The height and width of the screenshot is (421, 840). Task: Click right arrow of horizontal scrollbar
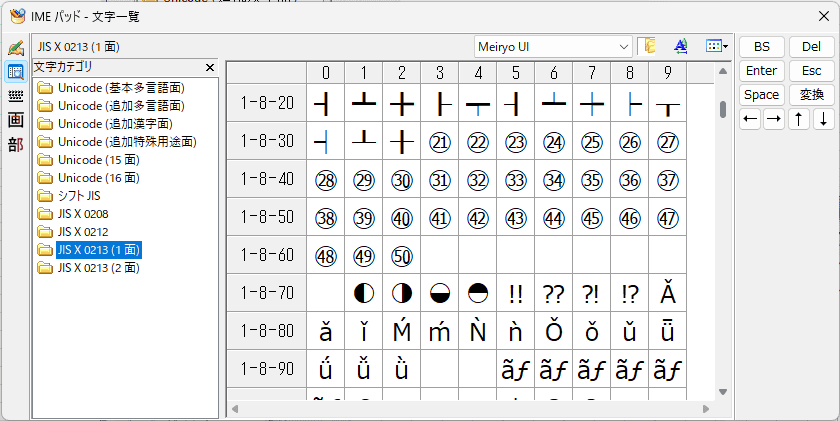706,409
